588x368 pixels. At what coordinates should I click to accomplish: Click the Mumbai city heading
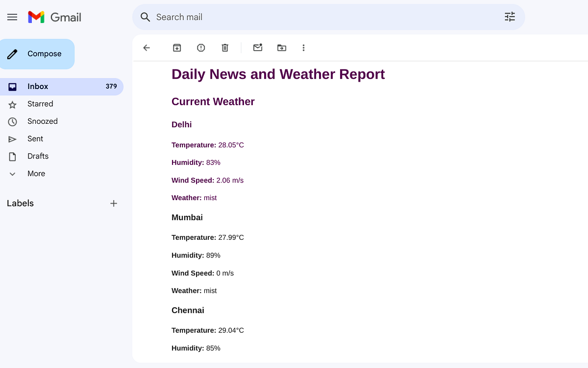[x=187, y=217]
